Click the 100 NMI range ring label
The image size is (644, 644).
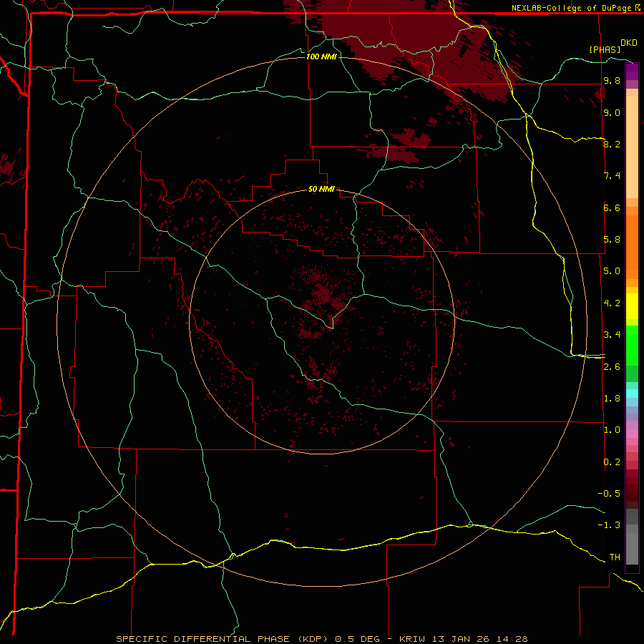coord(321,57)
